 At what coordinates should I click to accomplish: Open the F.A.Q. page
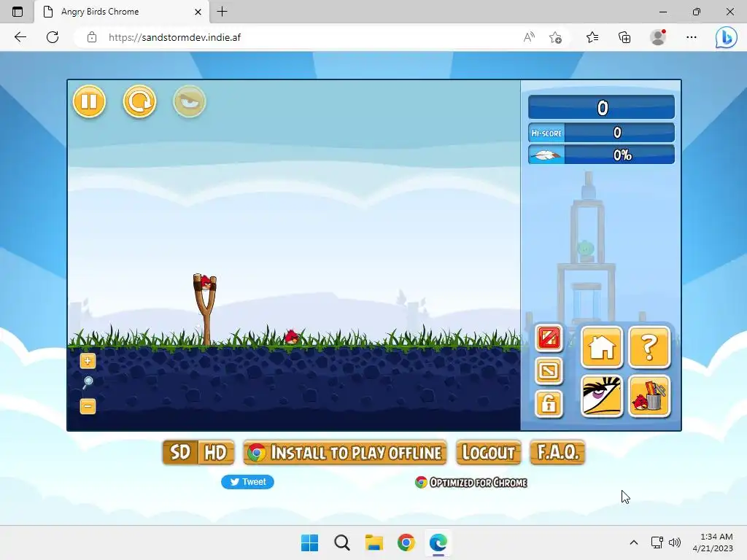click(557, 452)
